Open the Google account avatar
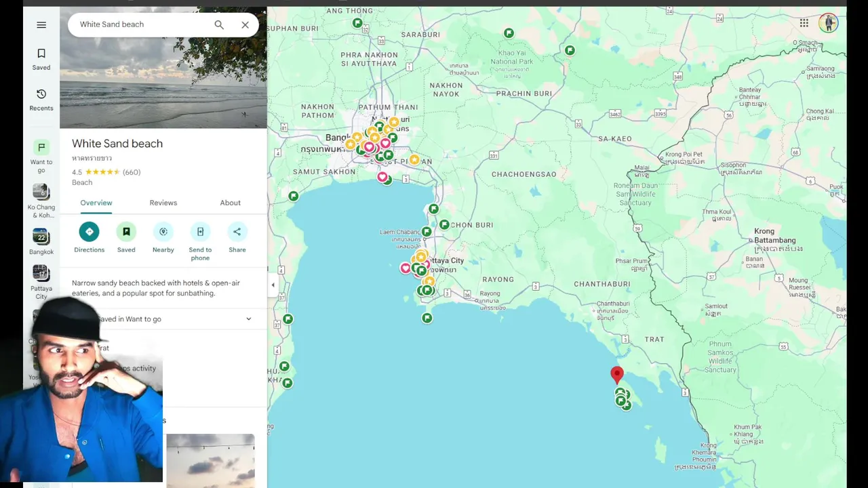The height and width of the screenshot is (488, 868). (828, 23)
